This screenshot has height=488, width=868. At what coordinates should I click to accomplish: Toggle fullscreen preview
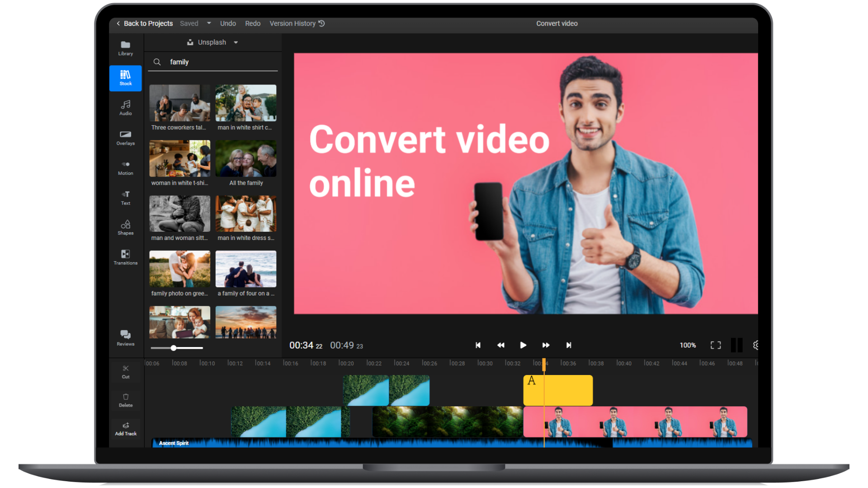pos(716,345)
